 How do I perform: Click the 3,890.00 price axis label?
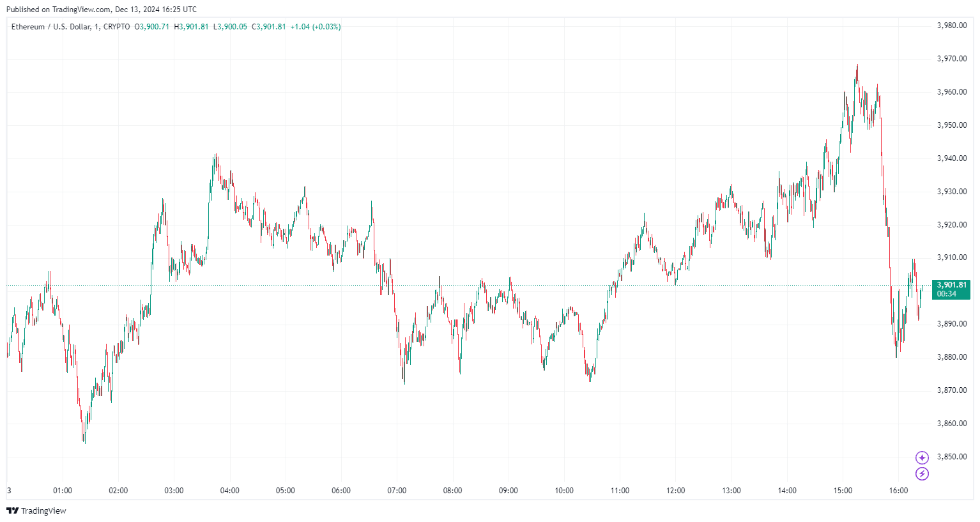(952, 324)
